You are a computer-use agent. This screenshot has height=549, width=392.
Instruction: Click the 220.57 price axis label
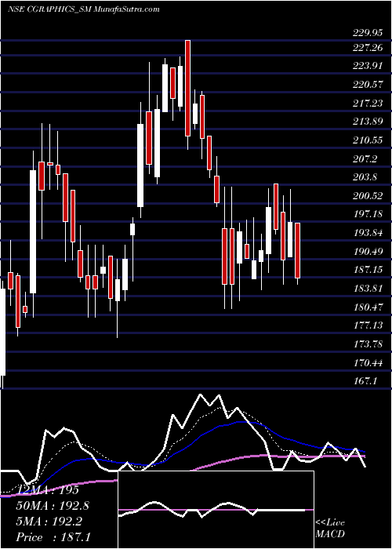(x=368, y=85)
